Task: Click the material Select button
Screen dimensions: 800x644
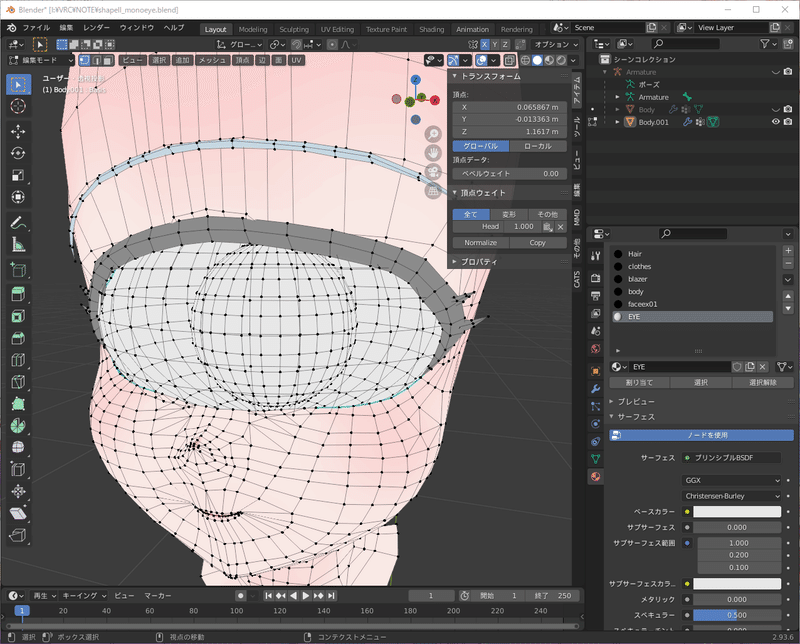Action: [701, 382]
